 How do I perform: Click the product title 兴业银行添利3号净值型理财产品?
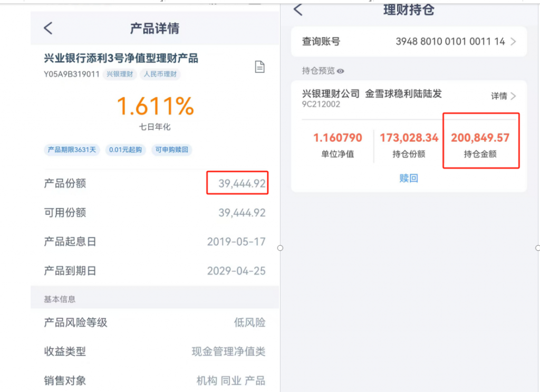pos(121,58)
